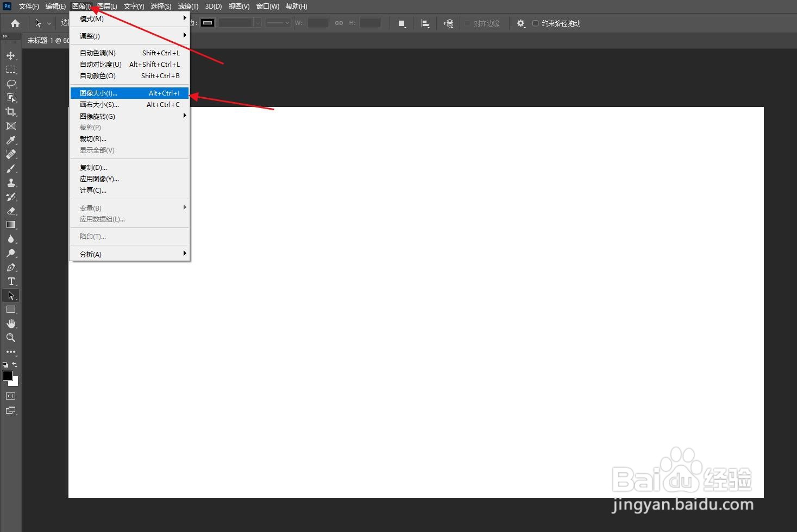Select the Object Selection tool
Viewport: 797px width, 532px height.
pyautogui.click(x=11, y=98)
